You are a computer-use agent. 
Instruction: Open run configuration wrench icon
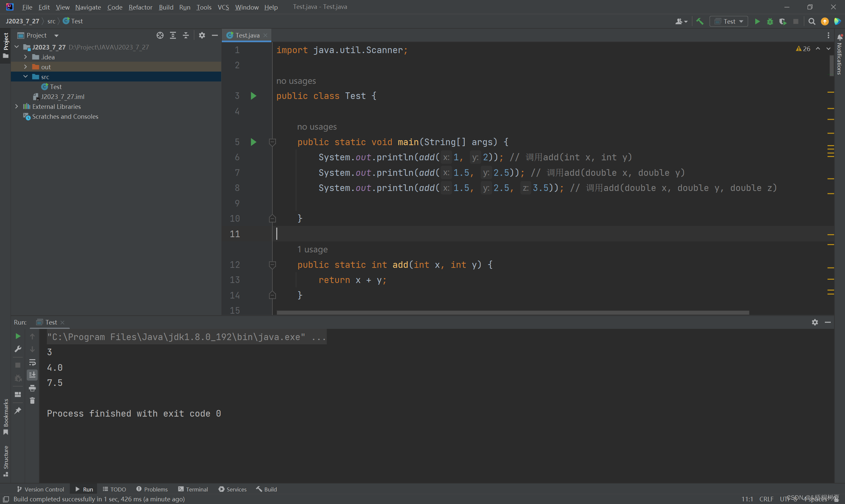click(x=18, y=349)
